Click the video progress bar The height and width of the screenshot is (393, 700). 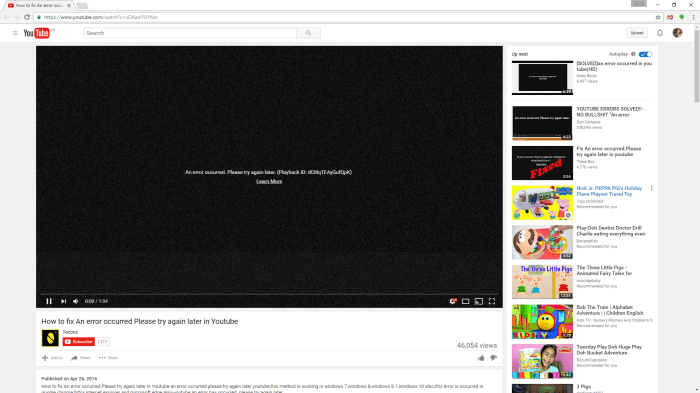coord(269,294)
